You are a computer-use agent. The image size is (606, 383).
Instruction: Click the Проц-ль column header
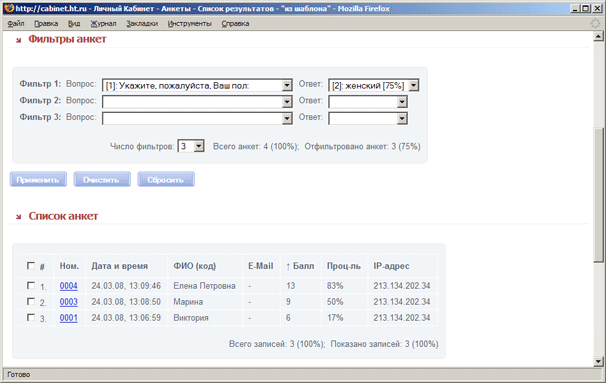tap(344, 266)
